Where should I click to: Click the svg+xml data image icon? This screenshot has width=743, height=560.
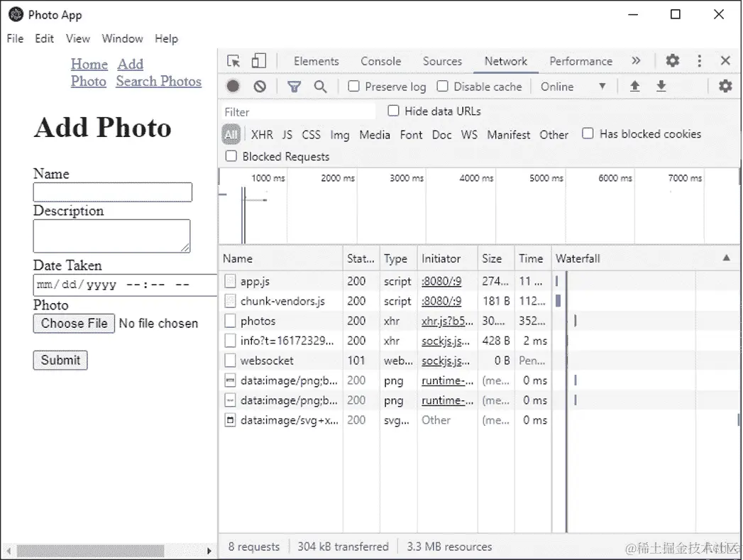(230, 420)
